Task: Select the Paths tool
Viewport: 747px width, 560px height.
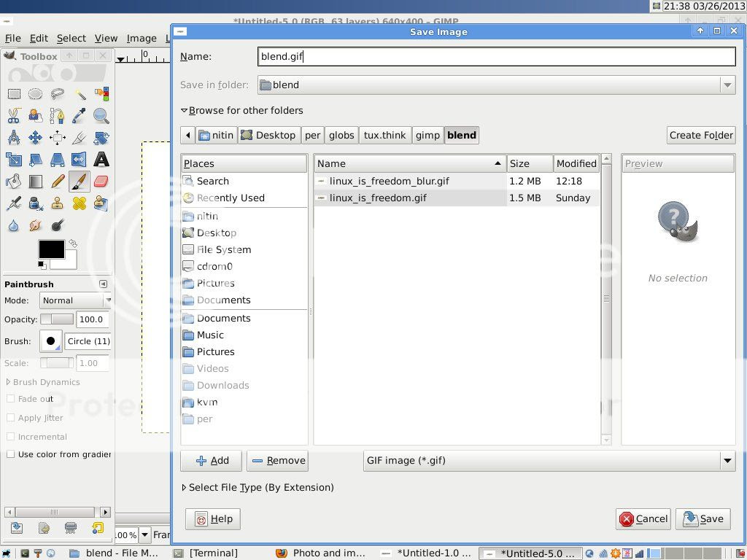Action: click(x=57, y=116)
